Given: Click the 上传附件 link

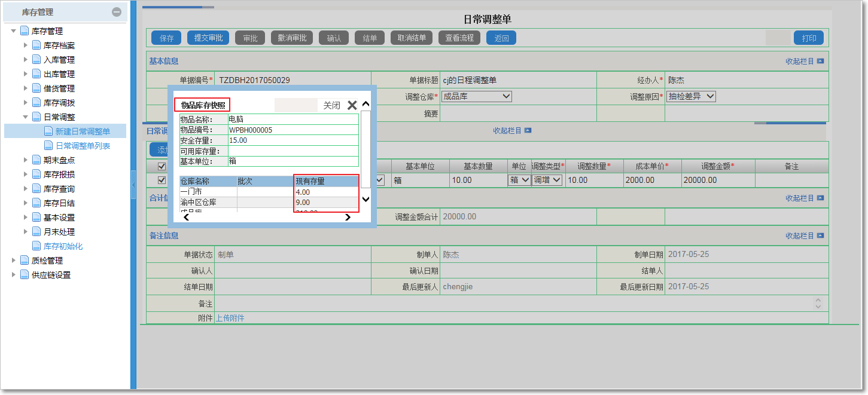Looking at the screenshot, I should tap(230, 318).
